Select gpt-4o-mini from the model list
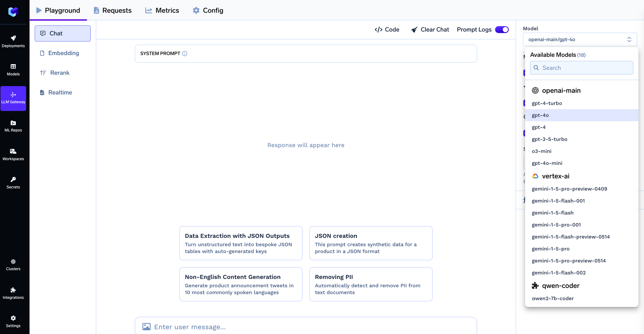Viewport: 644px width, 334px height. coord(547,163)
